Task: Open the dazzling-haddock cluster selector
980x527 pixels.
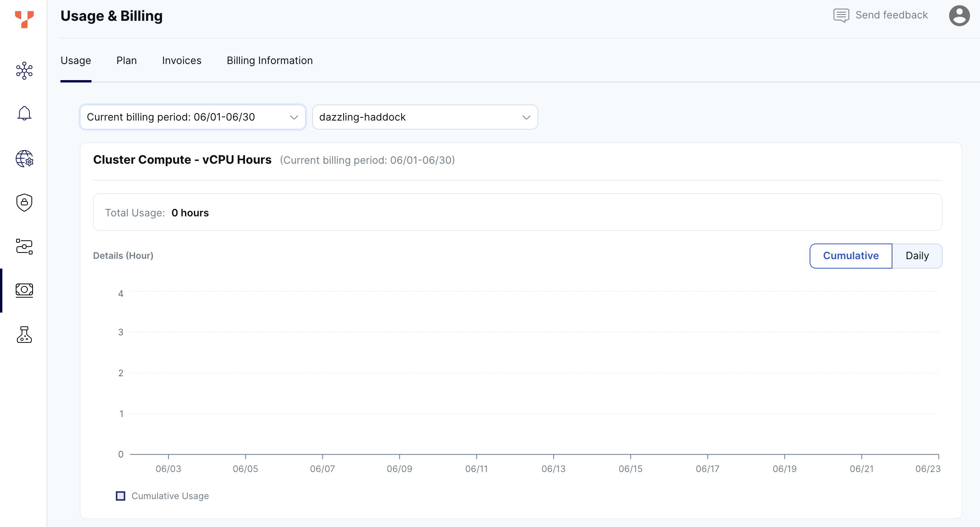Action: tap(424, 117)
